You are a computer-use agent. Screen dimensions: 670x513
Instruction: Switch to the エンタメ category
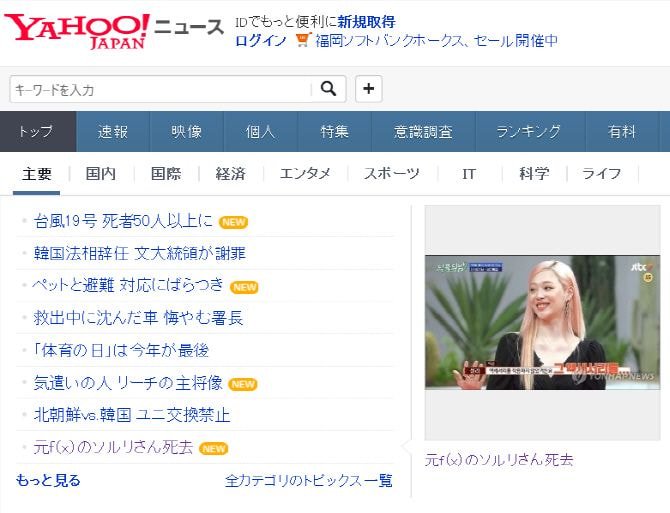tap(305, 174)
